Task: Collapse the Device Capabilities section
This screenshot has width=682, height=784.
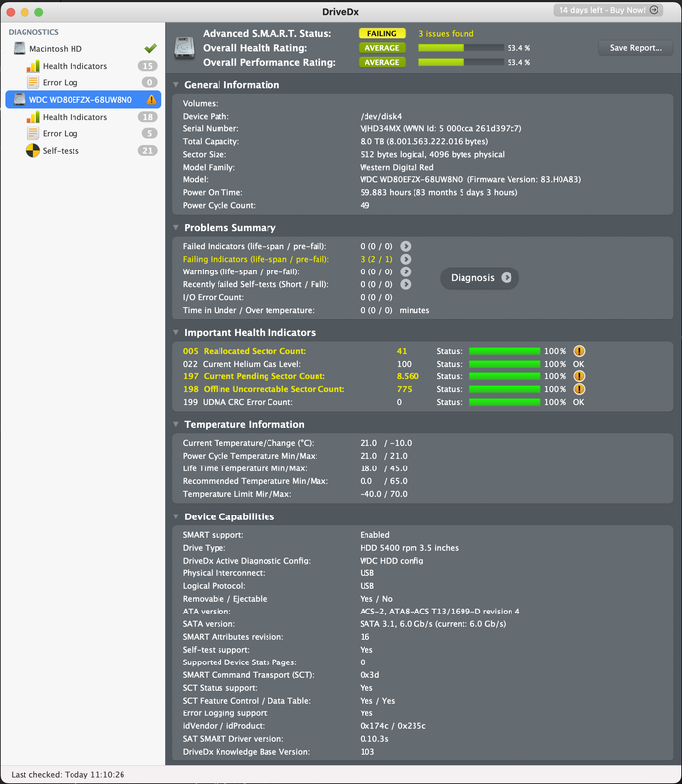Action: [x=176, y=516]
